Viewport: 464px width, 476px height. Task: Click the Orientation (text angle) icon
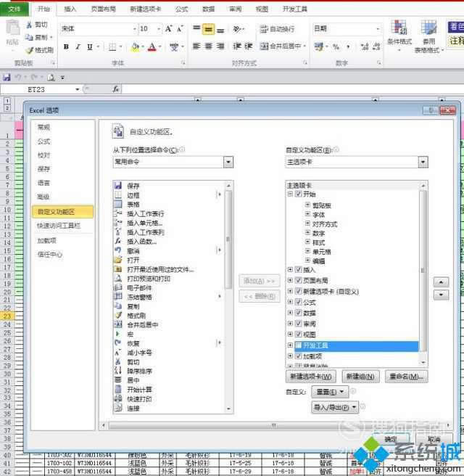[238, 29]
